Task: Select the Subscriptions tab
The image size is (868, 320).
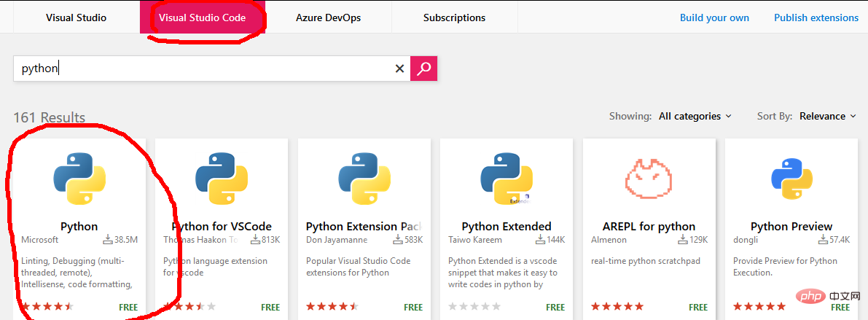Action: pos(455,17)
